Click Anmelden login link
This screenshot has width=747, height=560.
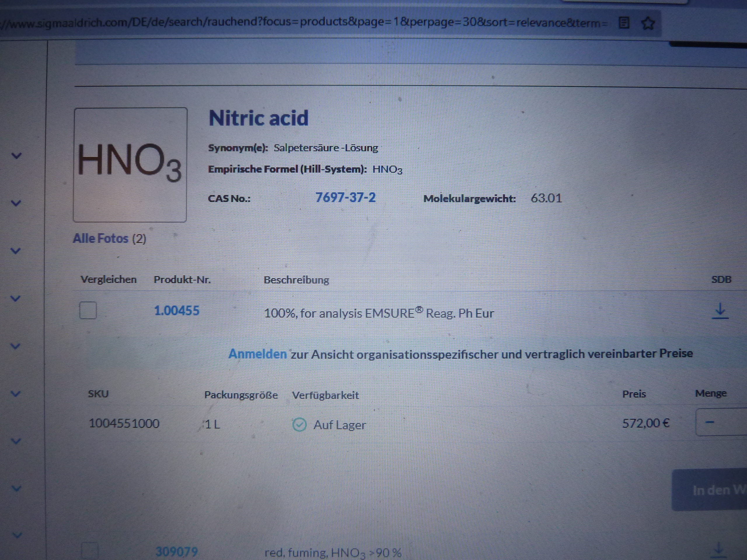(x=257, y=354)
